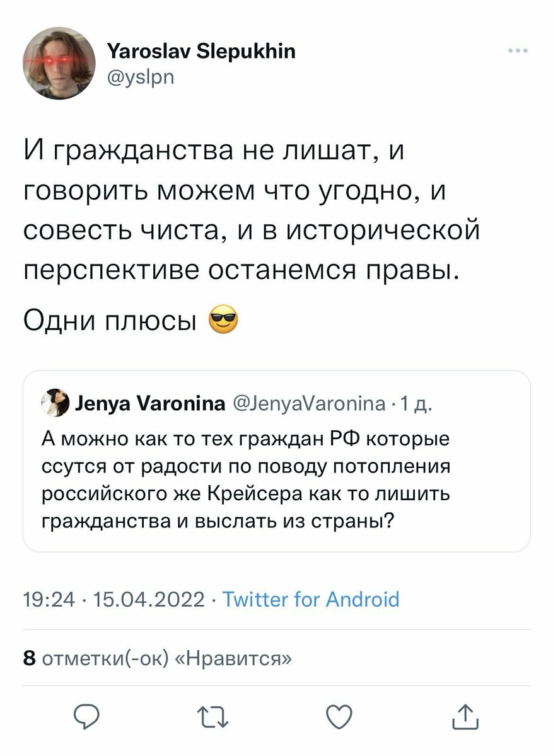Click the 15.04.2022 post date
Screen dimensions: 553x756
(x=149, y=598)
